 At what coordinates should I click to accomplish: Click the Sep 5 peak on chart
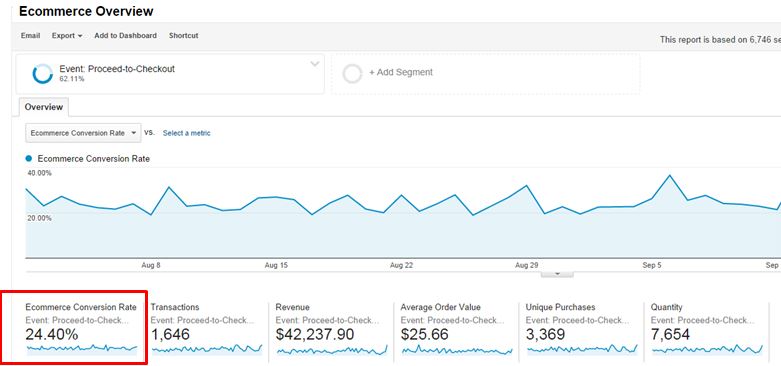click(x=669, y=175)
